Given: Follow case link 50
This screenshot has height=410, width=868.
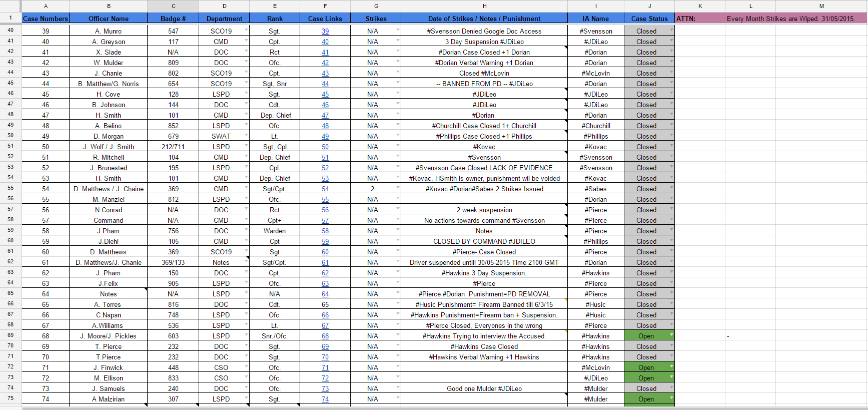Looking at the screenshot, I should [325, 147].
